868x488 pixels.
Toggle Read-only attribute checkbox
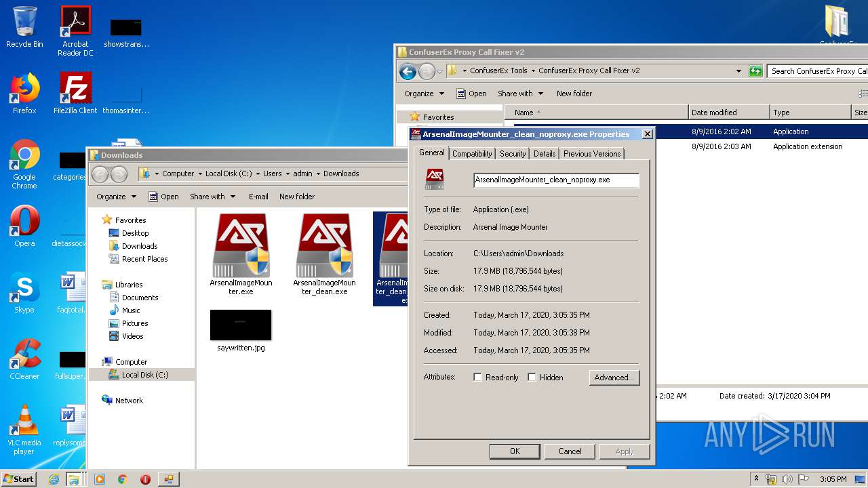click(x=477, y=378)
